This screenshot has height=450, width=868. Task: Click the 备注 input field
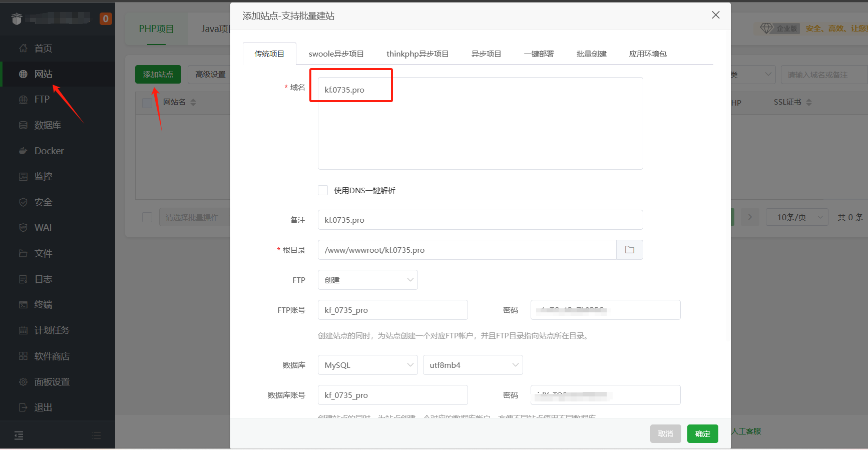pyautogui.click(x=481, y=220)
